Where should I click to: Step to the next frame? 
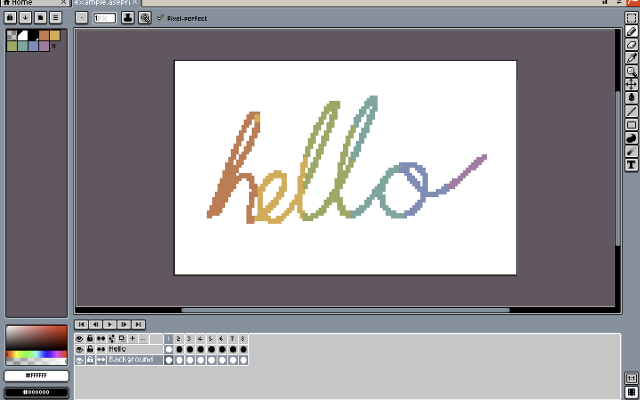tap(124, 324)
